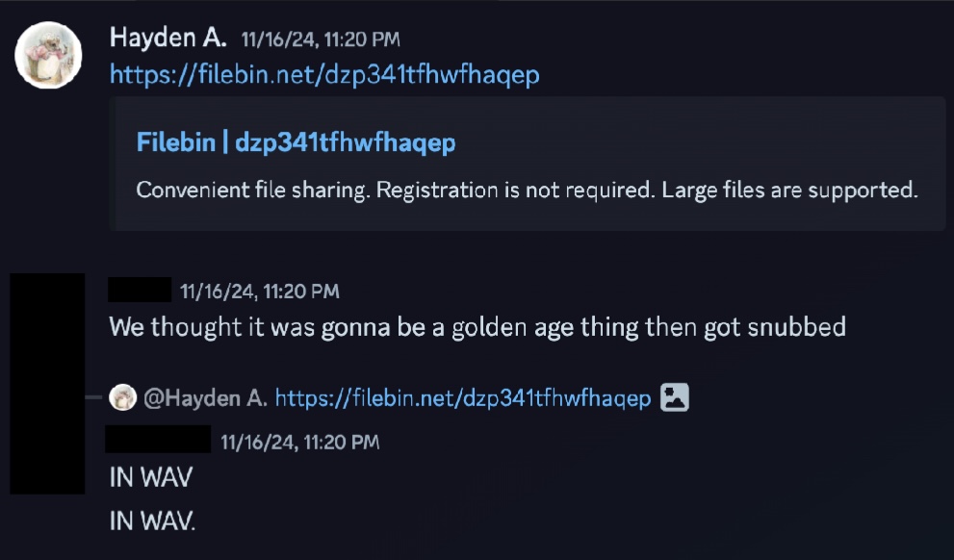The width and height of the screenshot is (954, 560).
Task: Click the second IN WAV. message line
Action: tap(153, 521)
